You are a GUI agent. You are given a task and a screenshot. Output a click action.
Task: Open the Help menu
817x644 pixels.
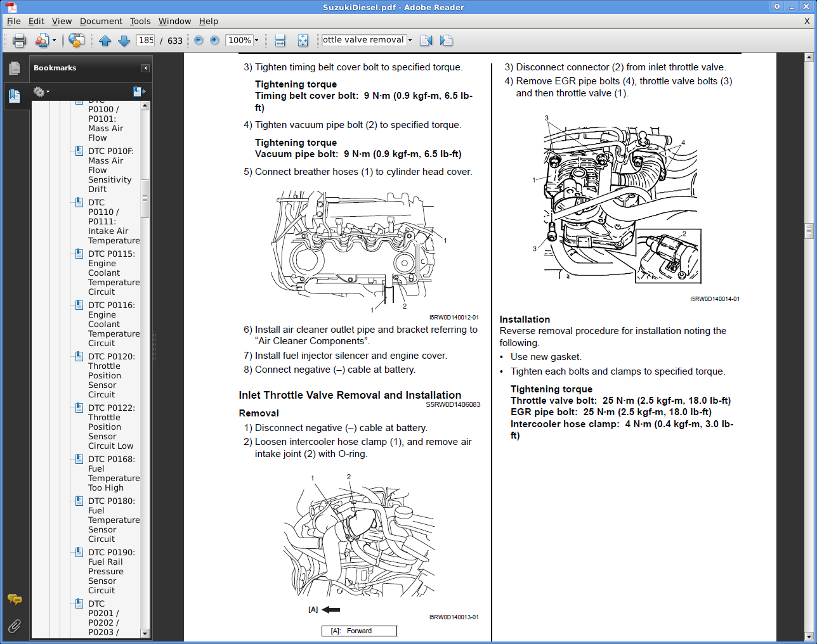pyautogui.click(x=209, y=21)
